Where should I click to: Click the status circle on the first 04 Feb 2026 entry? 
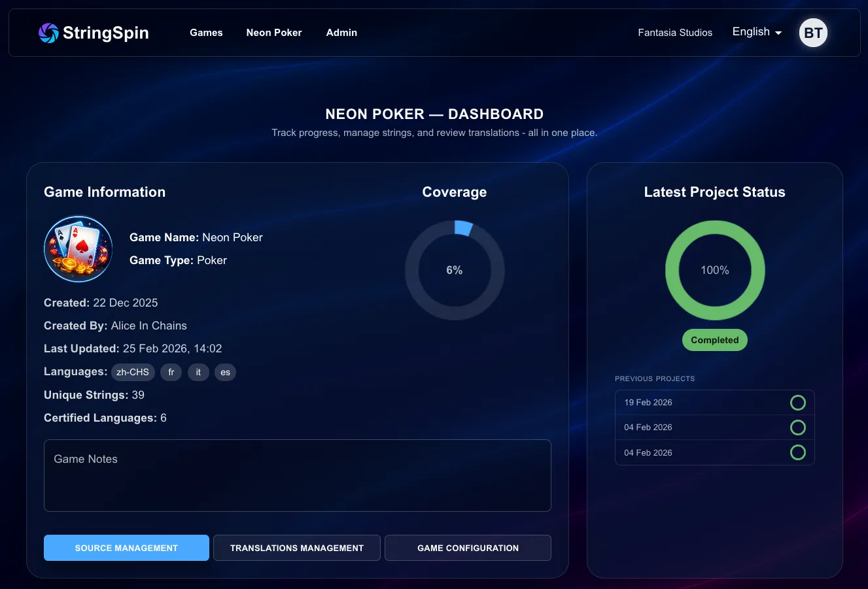[x=797, y=428]
